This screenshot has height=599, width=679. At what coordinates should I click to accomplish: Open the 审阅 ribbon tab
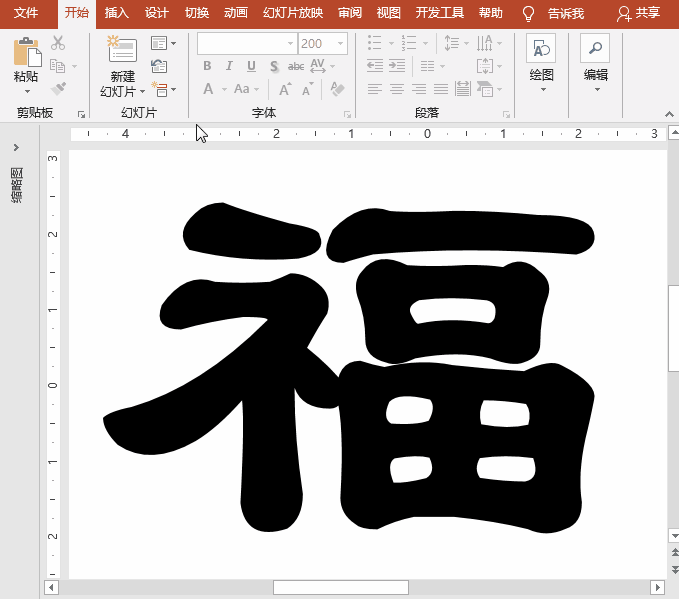pyautogui.click(x=350, y=13)
